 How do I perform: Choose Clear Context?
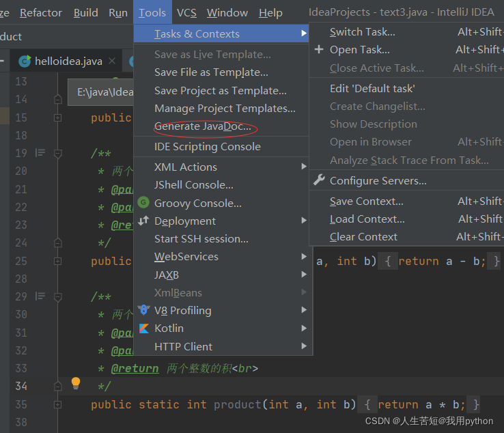point(406,237)
